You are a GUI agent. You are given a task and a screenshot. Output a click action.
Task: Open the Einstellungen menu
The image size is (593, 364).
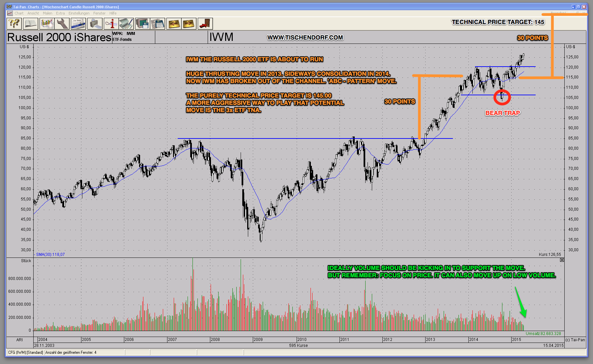(x=79, y=13)
